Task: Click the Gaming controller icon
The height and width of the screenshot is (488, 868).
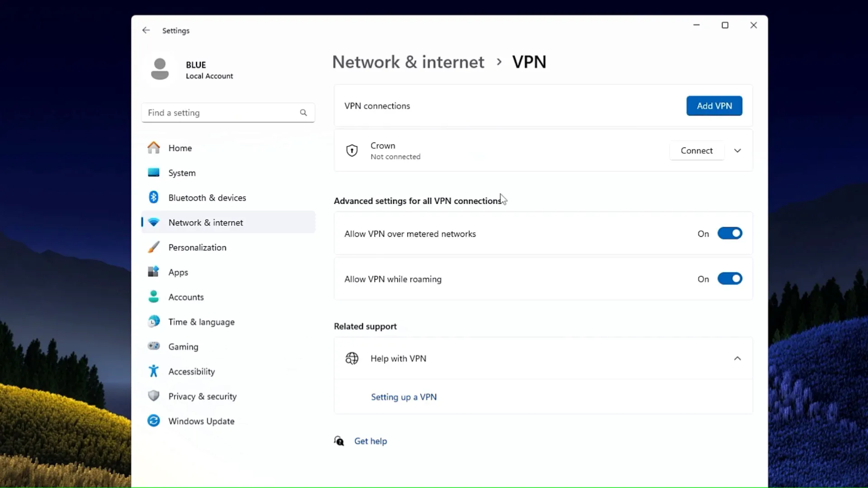Action: [154, 346]
